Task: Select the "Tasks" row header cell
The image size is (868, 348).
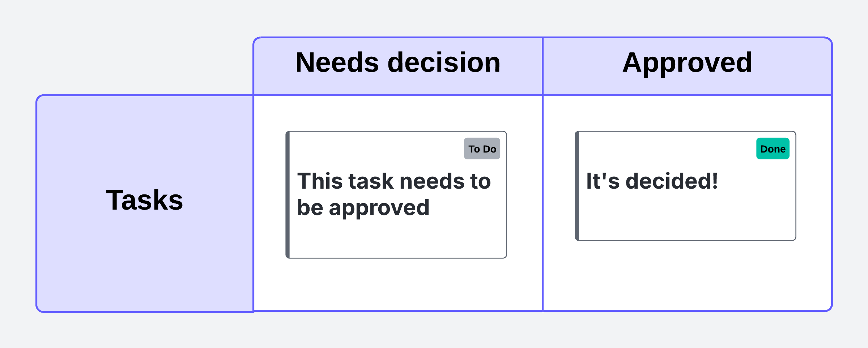Action: pos(145,201)
